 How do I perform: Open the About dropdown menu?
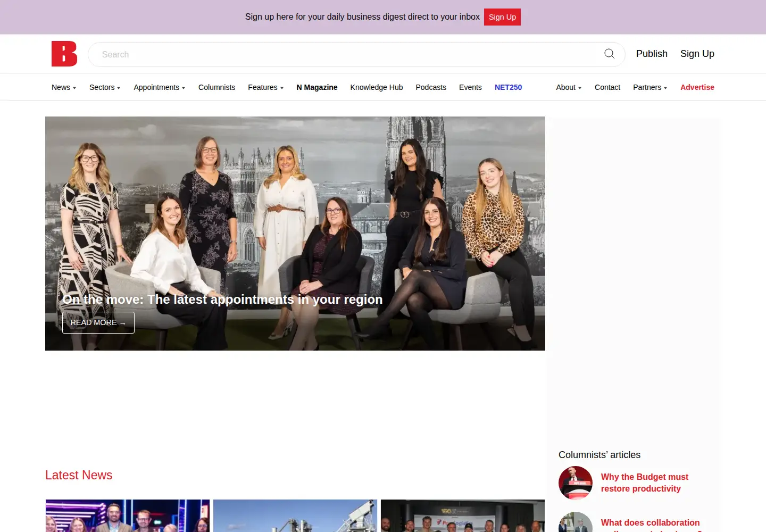(x=569, y=87)
